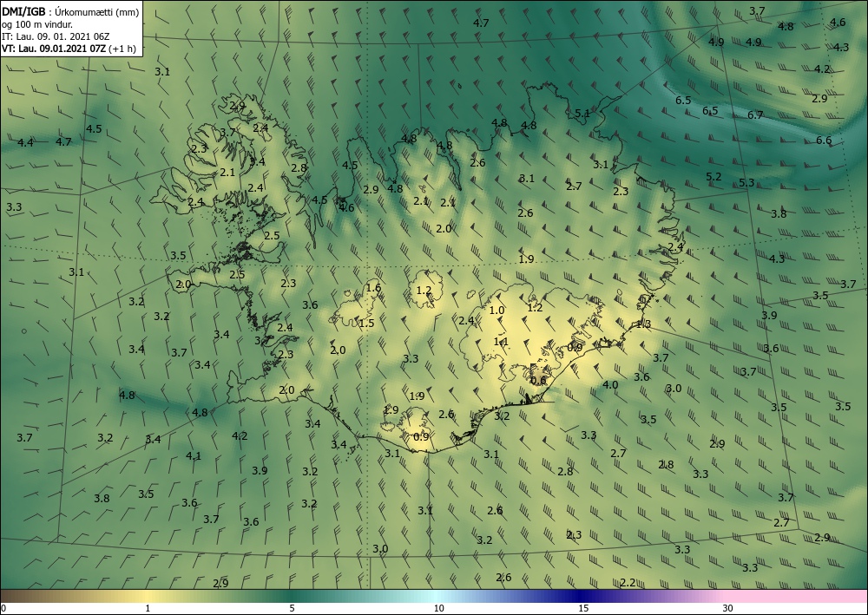This screenshot has width=868, height=615.
Task: Click the 4.1 value over the southwest sea
Action: (194, 455)
